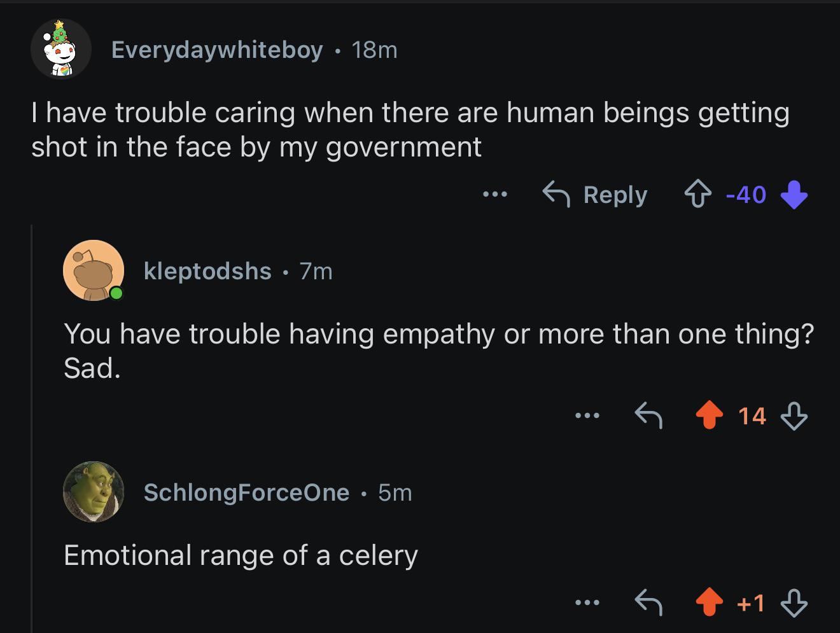Toggle the -40 vote score on top comment

pos(745,195)
